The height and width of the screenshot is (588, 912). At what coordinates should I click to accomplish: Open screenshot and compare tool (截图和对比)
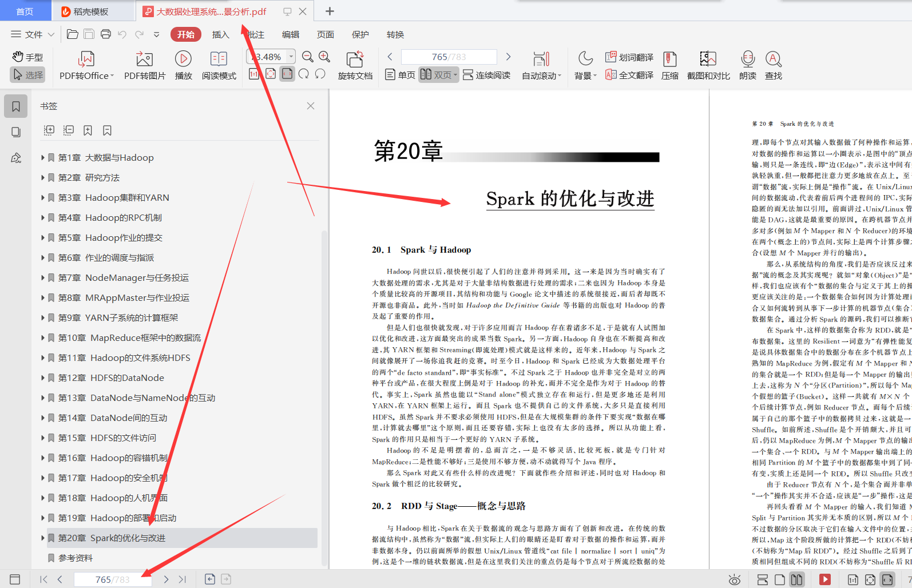708,66
